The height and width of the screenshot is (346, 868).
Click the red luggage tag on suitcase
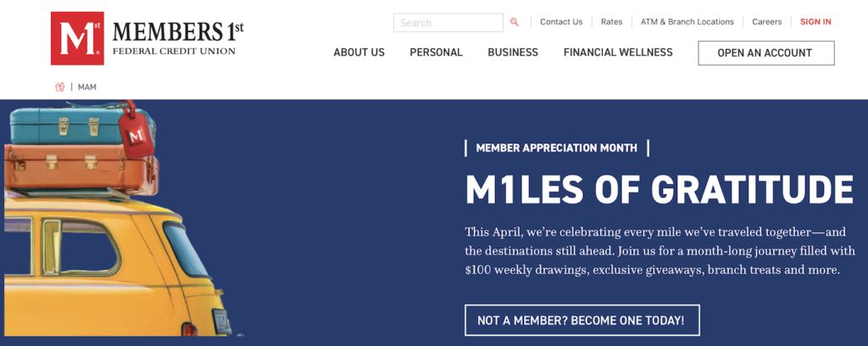pyautogui.click(x=134, y=130)
